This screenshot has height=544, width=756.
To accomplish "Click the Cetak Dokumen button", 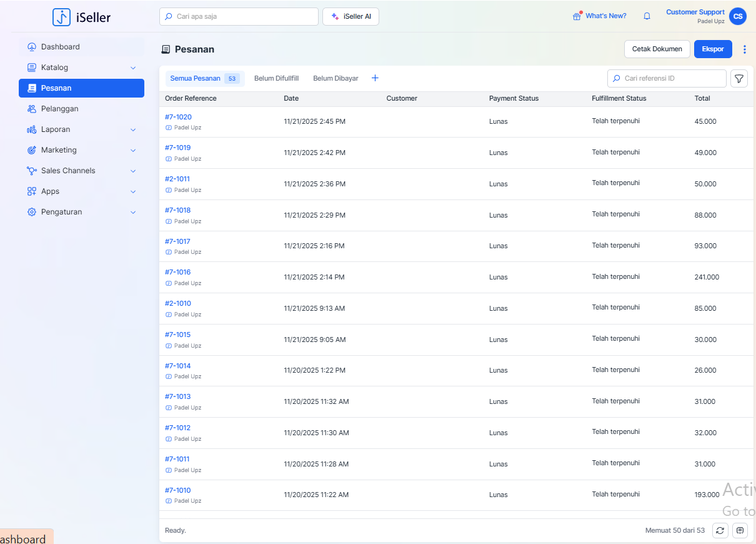I will [657, 49].
